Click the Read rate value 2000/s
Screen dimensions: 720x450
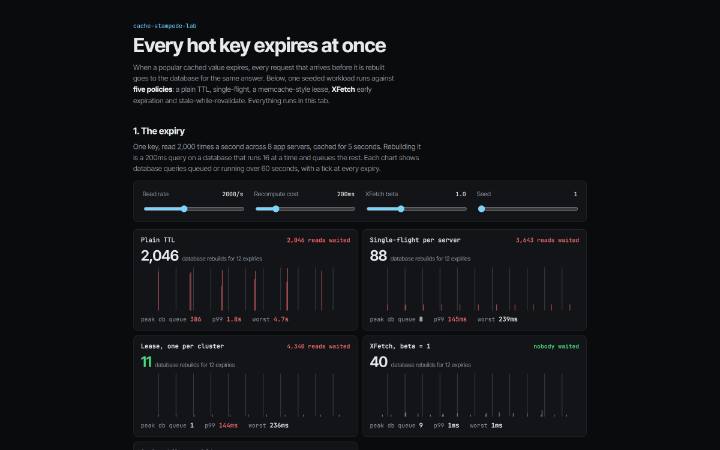point(232,194)
